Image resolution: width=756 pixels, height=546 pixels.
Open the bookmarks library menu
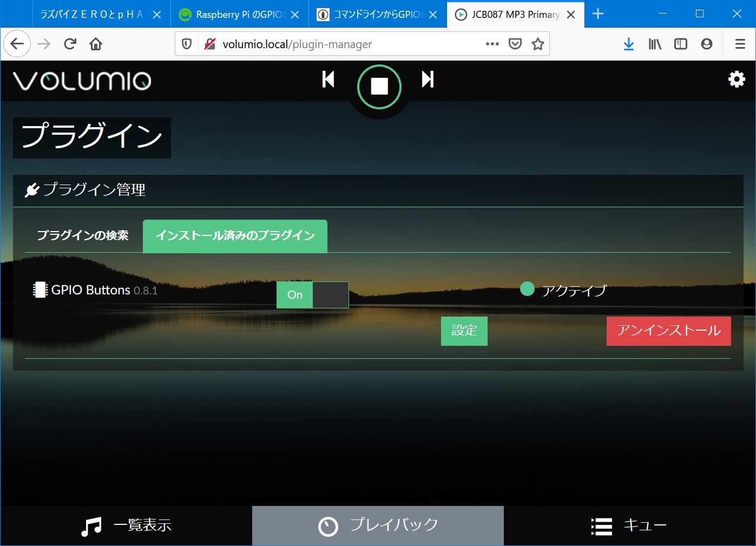(x=654, y=44)
